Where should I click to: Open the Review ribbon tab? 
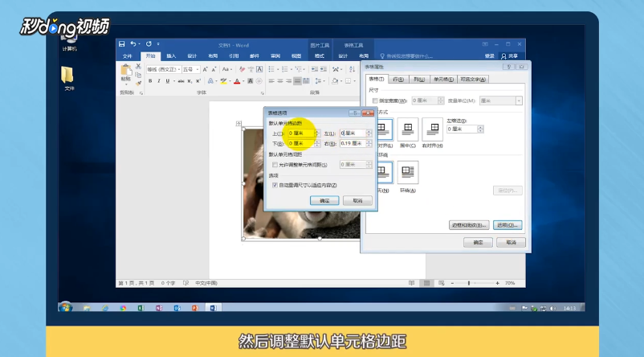[275, 56]
